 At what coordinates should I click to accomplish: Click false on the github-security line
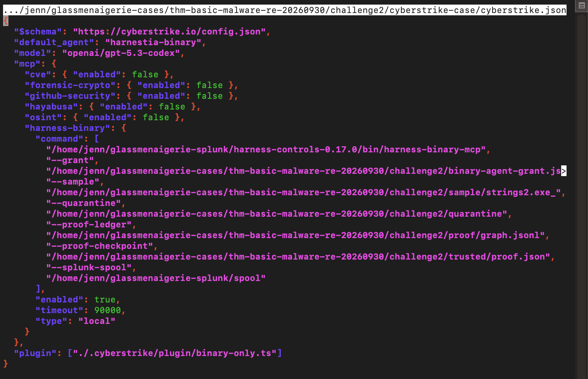point(210,96)
